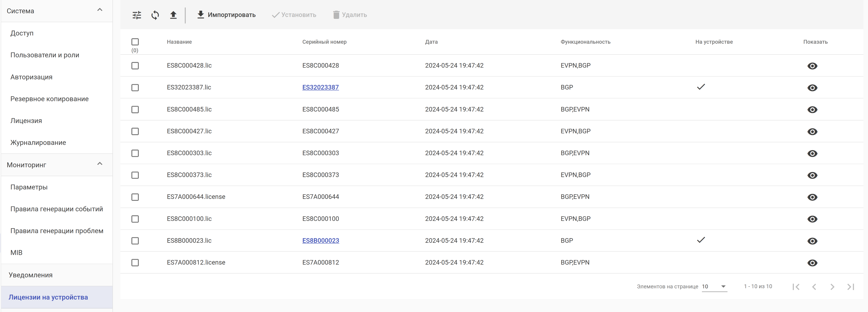Click the Импортировать button
The height and width of the screenshot is (312, 868).
click(x=226, y=15)
